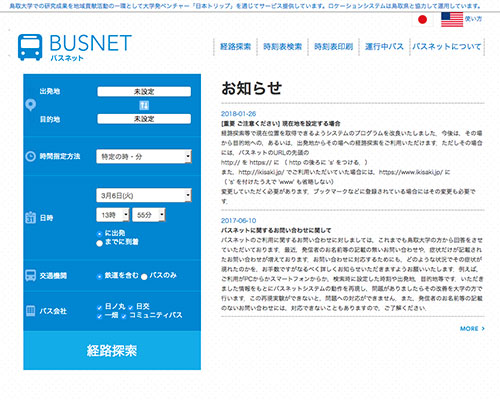Switch language with the Japanese flag icon
This screenshot has height=400, width=500.
tap(422, 20)
